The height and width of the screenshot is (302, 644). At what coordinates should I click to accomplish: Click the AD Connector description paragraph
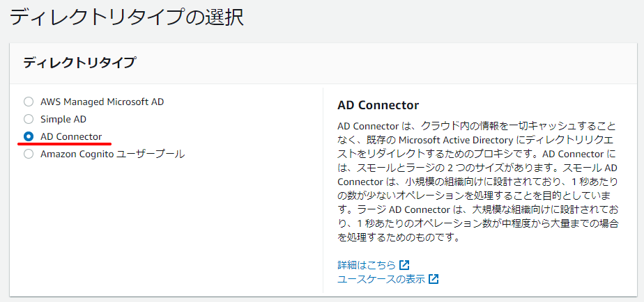coord(478,182)
